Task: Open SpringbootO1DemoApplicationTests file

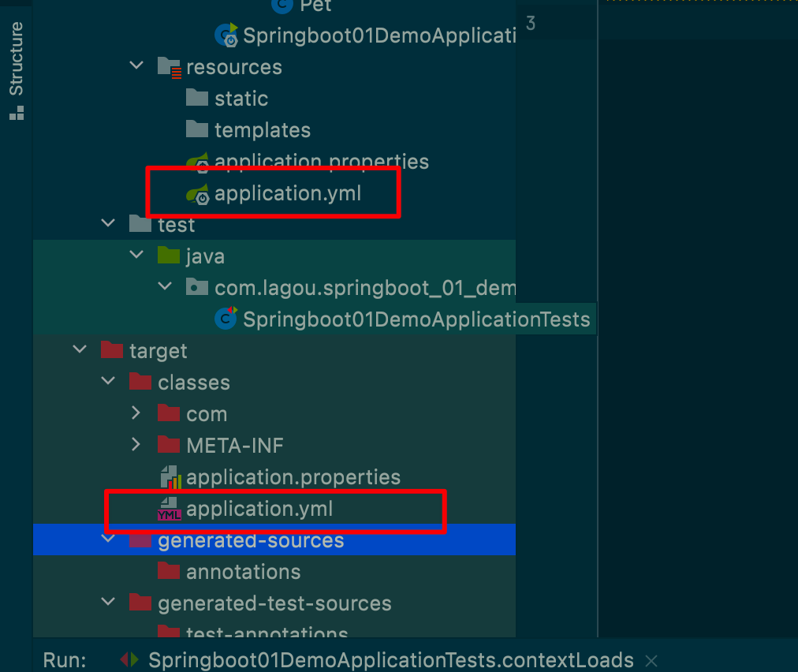Action: [x=416, y=319]
